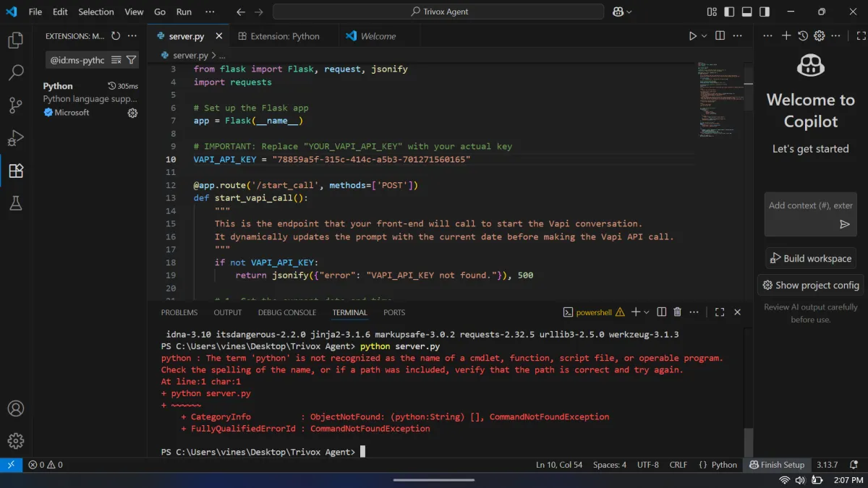The width and height of the screenshot is (868, 488).
Task: Open the Selection menu
Action: 95,12
